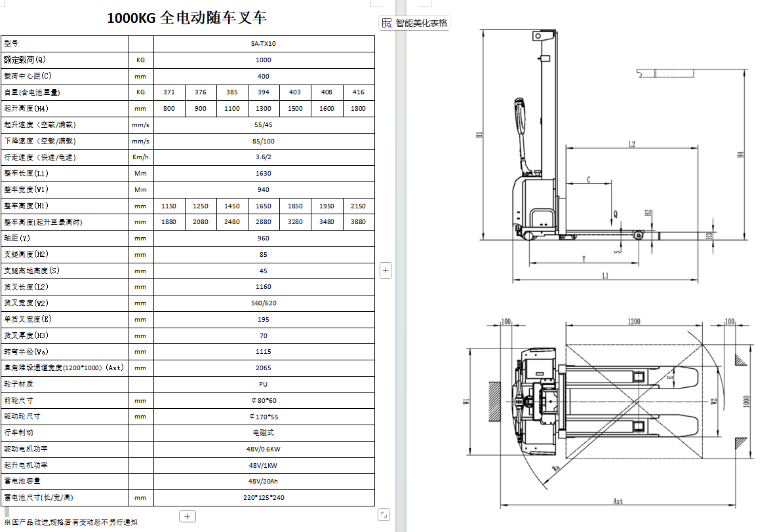Click the PU wheel material cell

click(x=264, y=384)
